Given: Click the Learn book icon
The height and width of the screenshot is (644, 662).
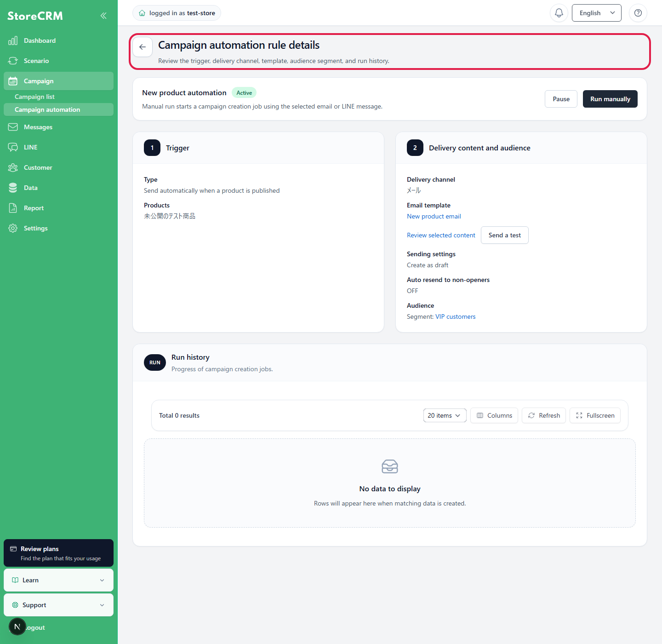Looking at the screenshot, I should (15, 580).
